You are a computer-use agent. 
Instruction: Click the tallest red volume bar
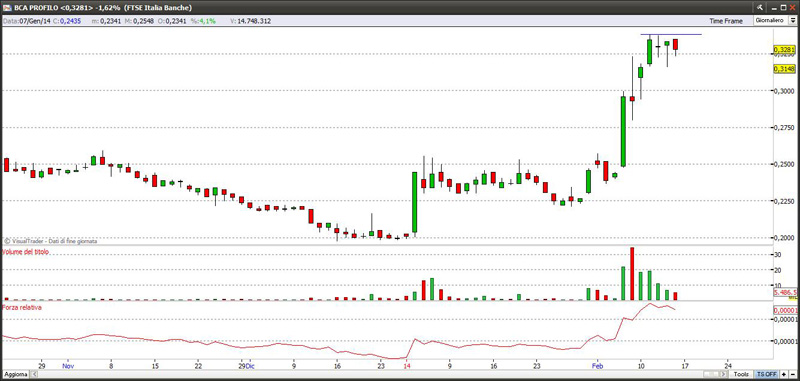(632, 274)
